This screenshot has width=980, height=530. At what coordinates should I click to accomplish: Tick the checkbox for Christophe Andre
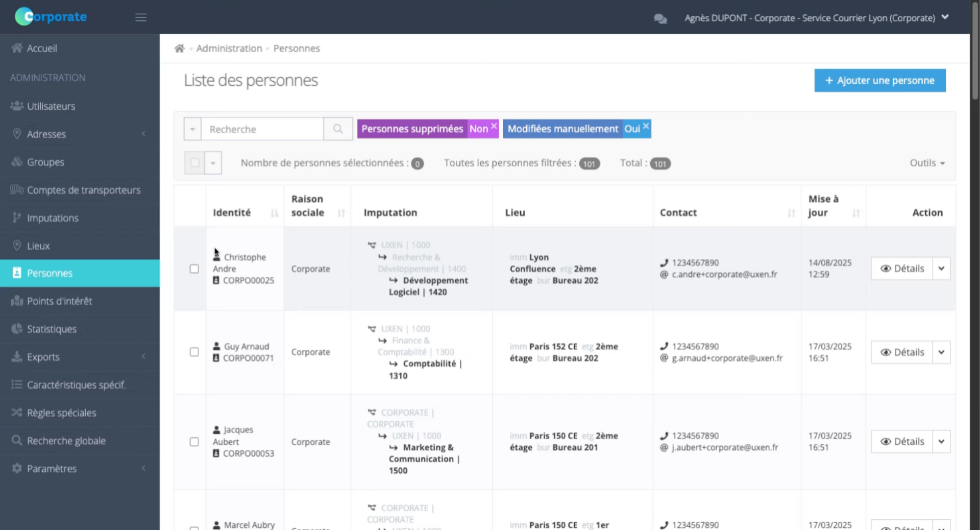[x=194, y=269]
